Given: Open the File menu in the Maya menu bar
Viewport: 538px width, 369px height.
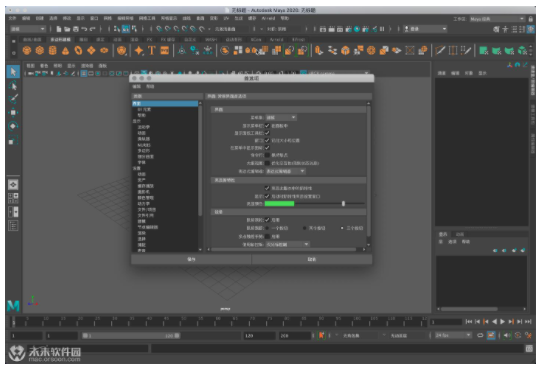Looking at the screenshot, I should [12, 18].
